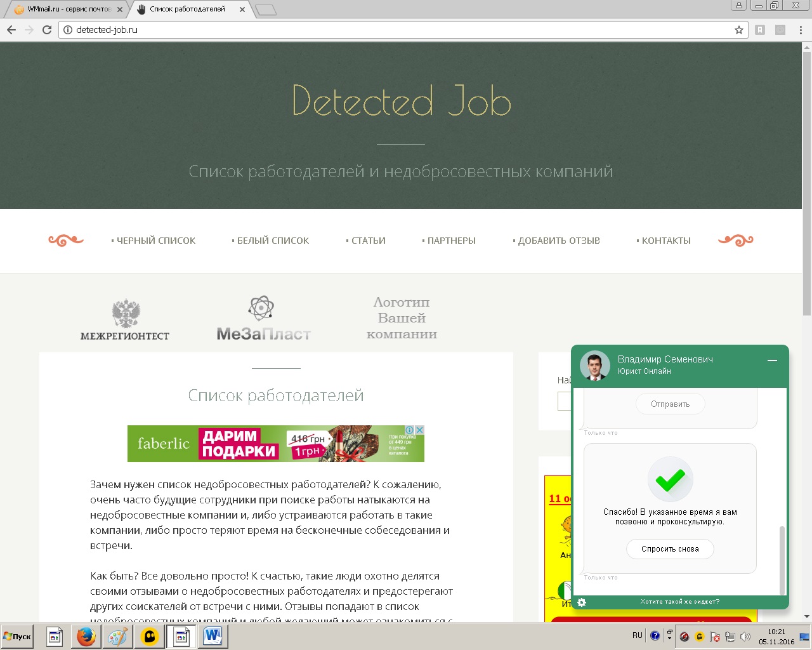The image size is (812, 650).
Task: Open Microsoft Word from the taskbar
Action: [213, 636]
